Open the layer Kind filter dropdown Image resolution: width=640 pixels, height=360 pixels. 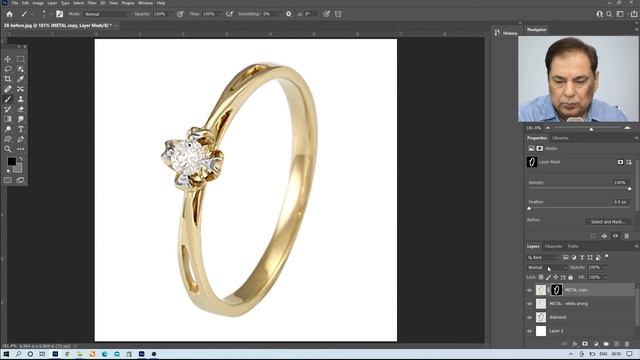542,258
